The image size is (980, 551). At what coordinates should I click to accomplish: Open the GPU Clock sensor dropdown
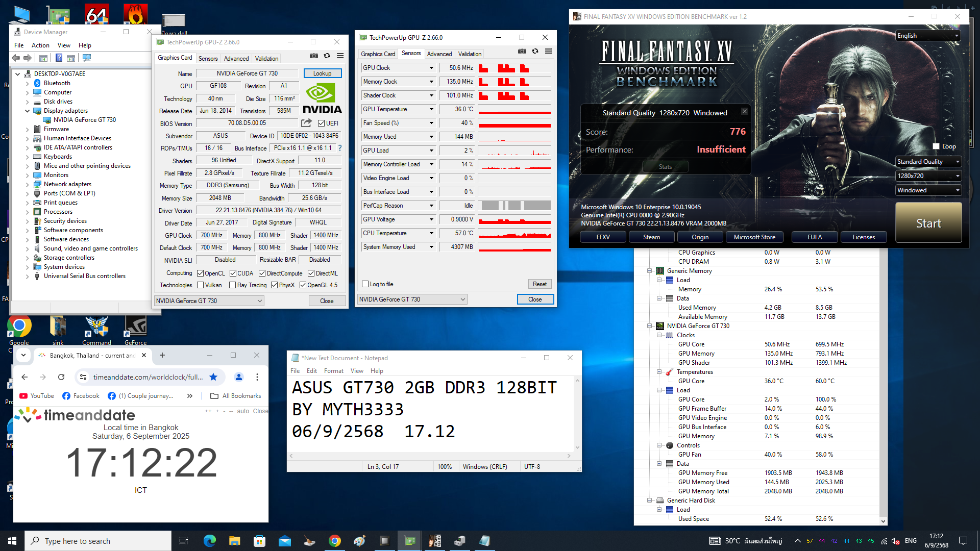[x=431, y=68]
